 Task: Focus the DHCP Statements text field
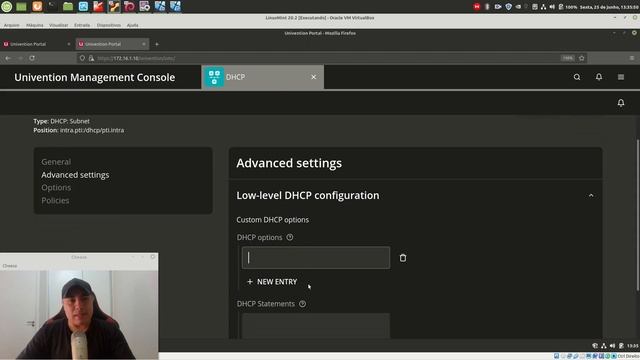[x=316, y=326]
